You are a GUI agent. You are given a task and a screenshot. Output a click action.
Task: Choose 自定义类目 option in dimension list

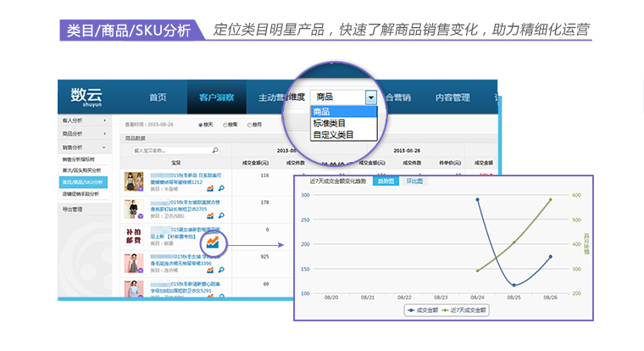(344, 135)
